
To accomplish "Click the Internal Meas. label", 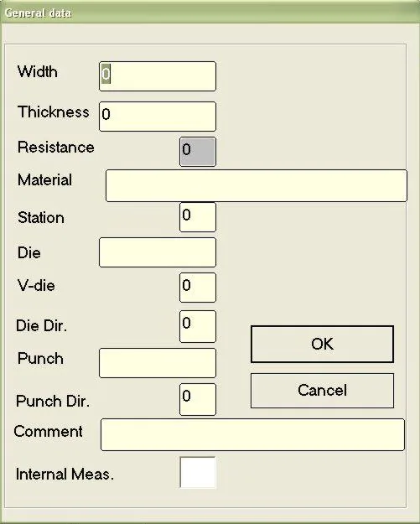I will (x=65, y=474).
